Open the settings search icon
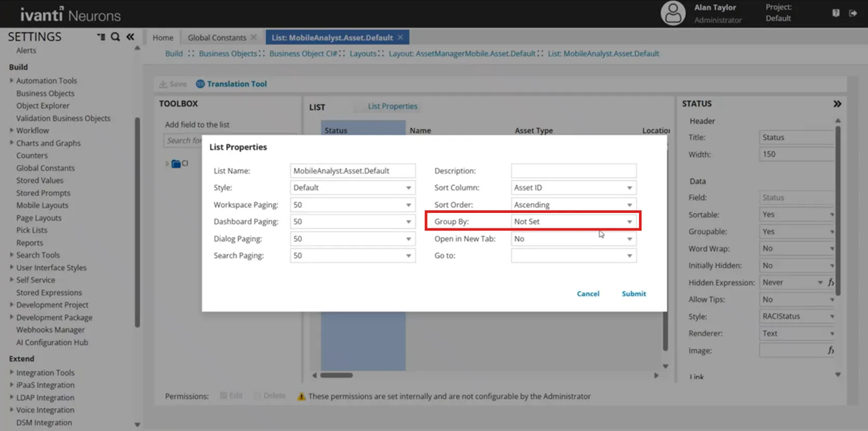Screen dimensions: 868x431 [x=115, y=37]
